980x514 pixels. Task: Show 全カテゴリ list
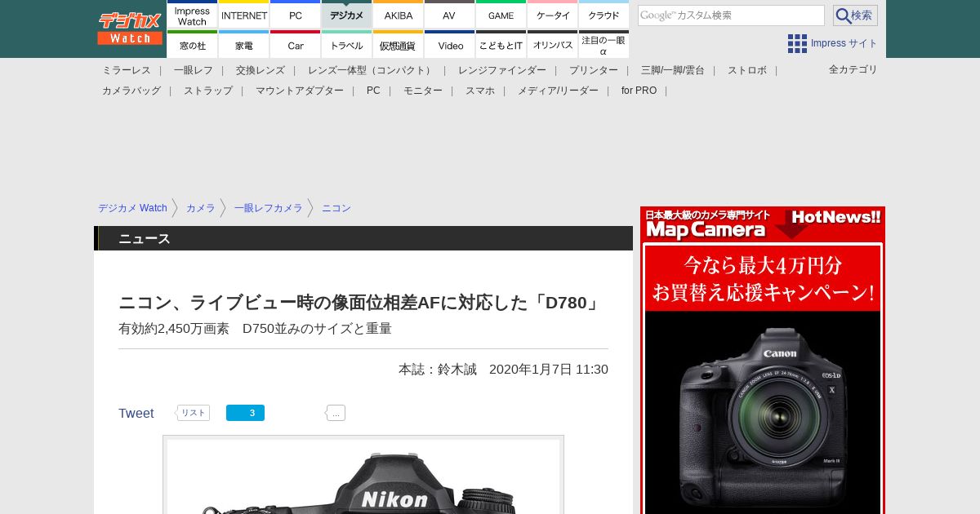point(853,69)
